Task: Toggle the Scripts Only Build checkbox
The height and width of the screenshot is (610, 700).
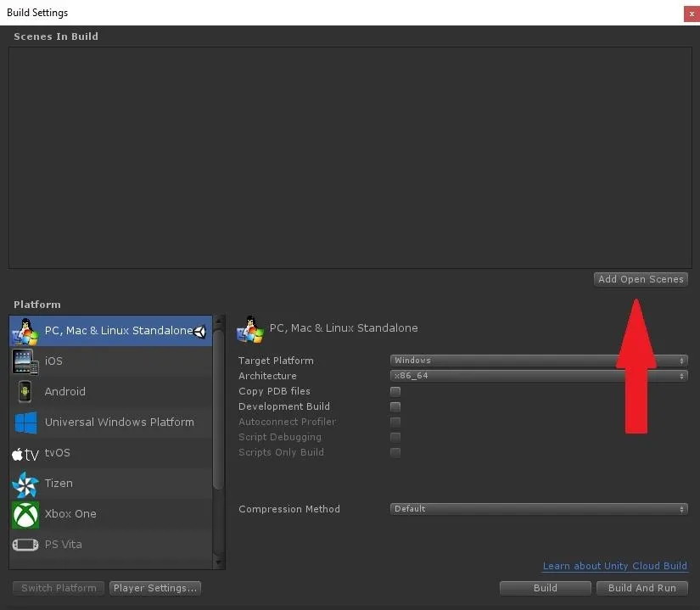Action: click(395, 452)
